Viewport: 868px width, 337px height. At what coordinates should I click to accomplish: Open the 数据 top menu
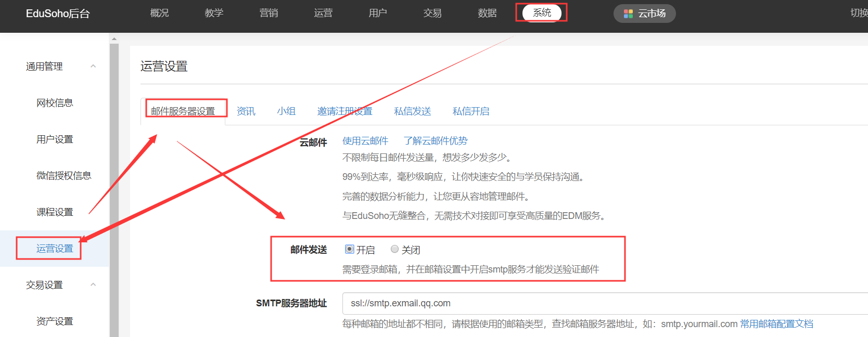tap(487, 13)
